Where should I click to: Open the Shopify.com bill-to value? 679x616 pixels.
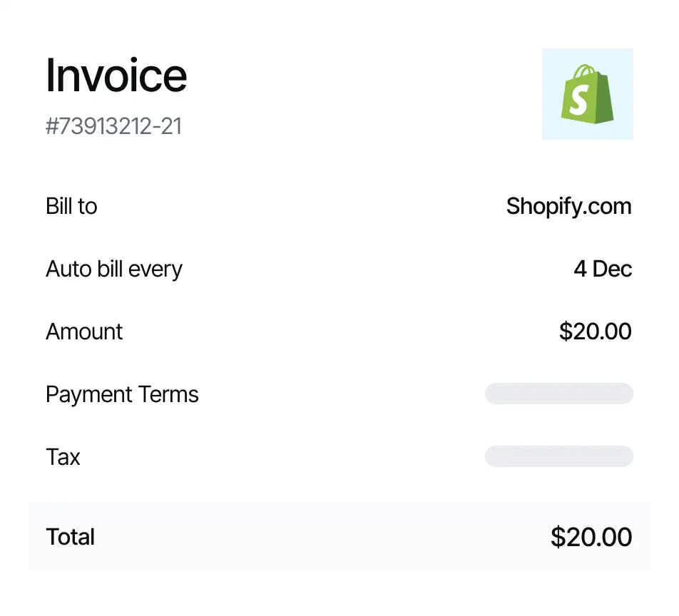[568, 206]
